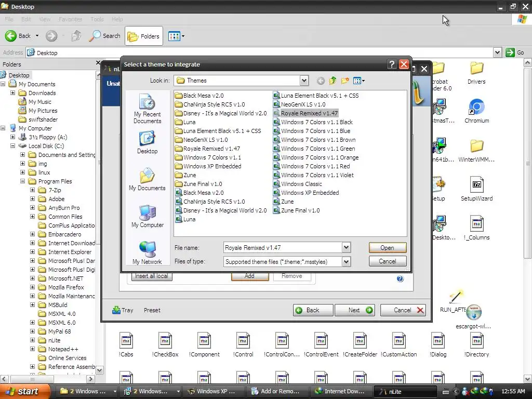The height and width of the screenshot is (399, 532).
Task: Select the Zune theme file
Action: tap(284, 202)
